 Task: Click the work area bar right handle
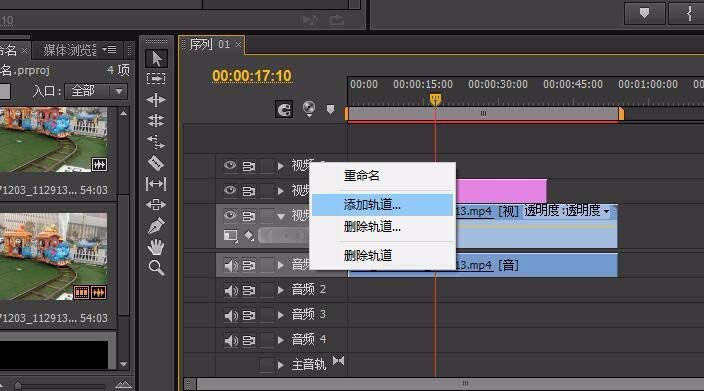[x=621, y=114]
